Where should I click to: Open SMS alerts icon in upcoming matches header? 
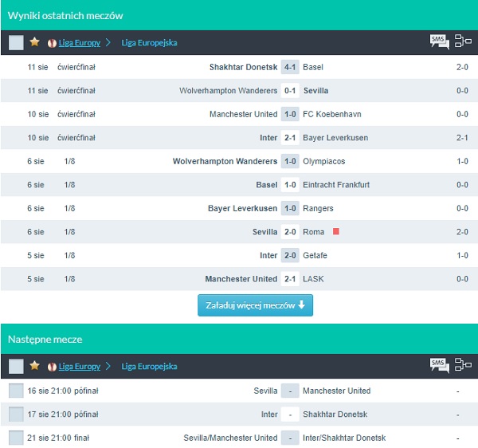(439, 365)
